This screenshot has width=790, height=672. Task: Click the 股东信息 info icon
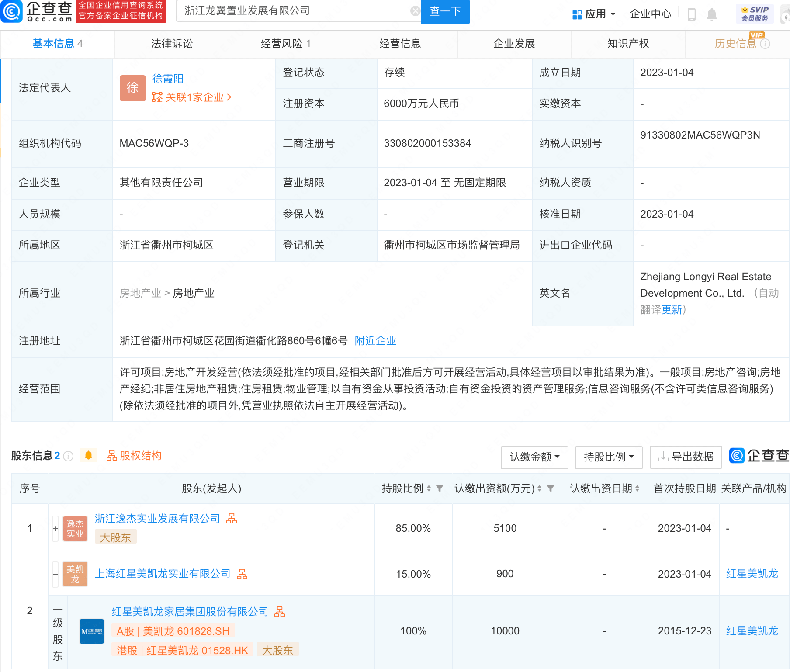tap(68, 456)
